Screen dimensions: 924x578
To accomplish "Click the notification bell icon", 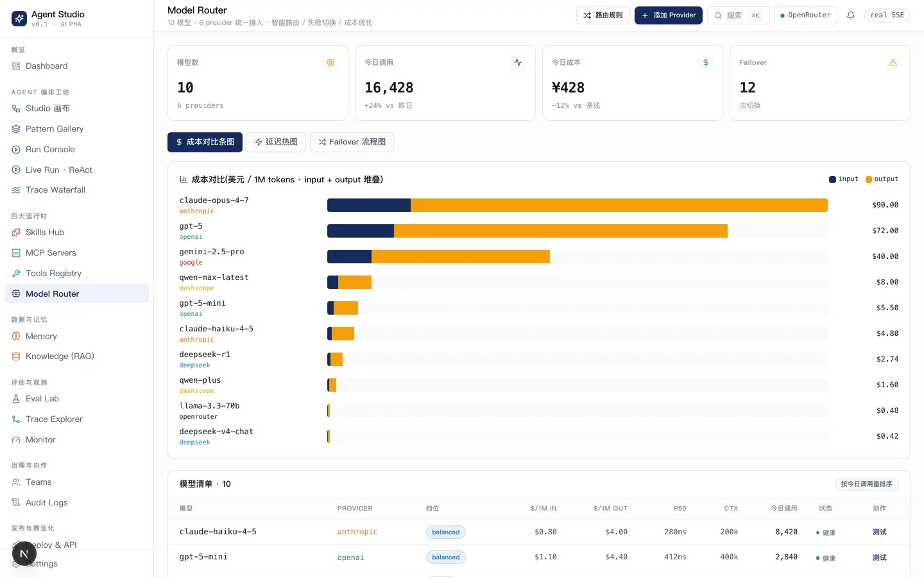I will click(850, 15).
